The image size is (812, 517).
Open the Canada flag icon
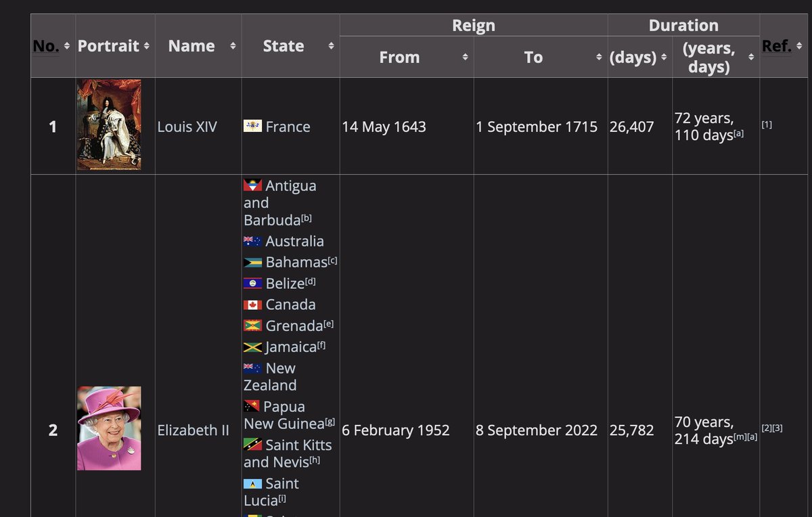pyautogui.click(x=252, y=305)
